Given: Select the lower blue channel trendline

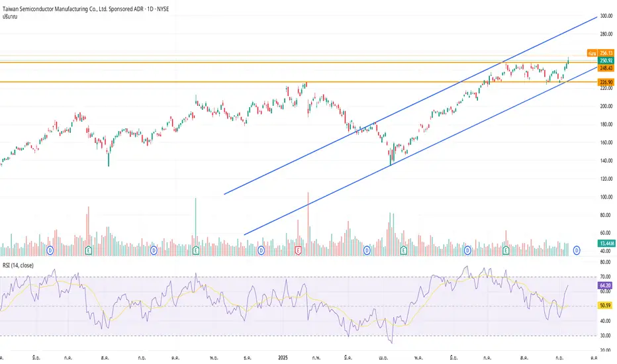Looking at the screenshot, I should click(x=420, y=151).
